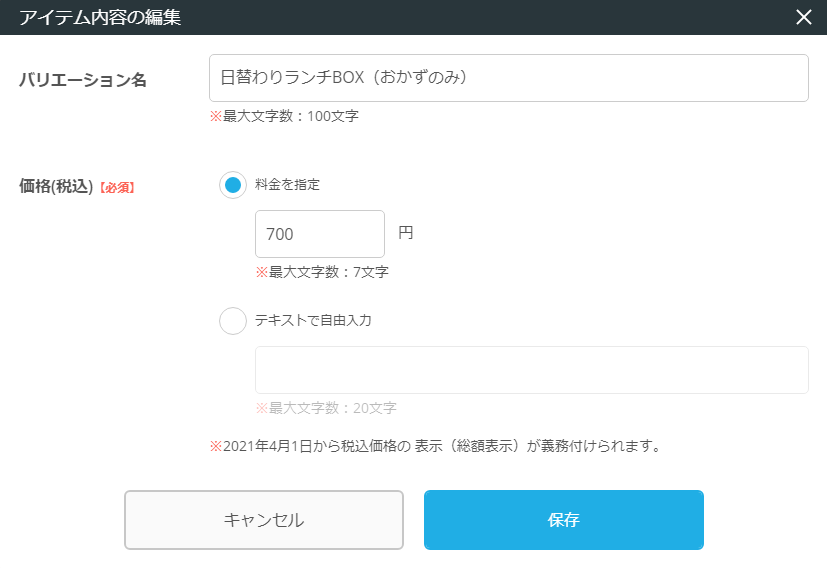
Task: Click the 2021年4月1日 tax display notice
Action: pyautogui.click(x=435, y=446)
